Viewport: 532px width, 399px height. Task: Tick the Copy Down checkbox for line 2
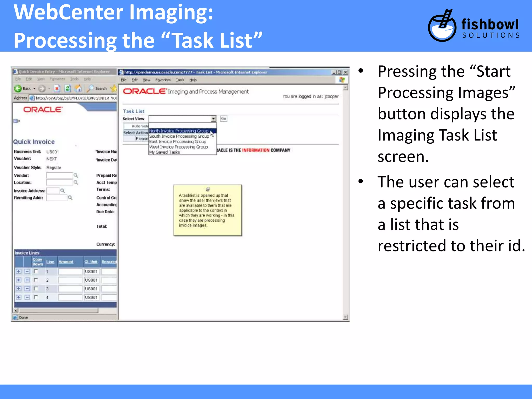point(36,280)
